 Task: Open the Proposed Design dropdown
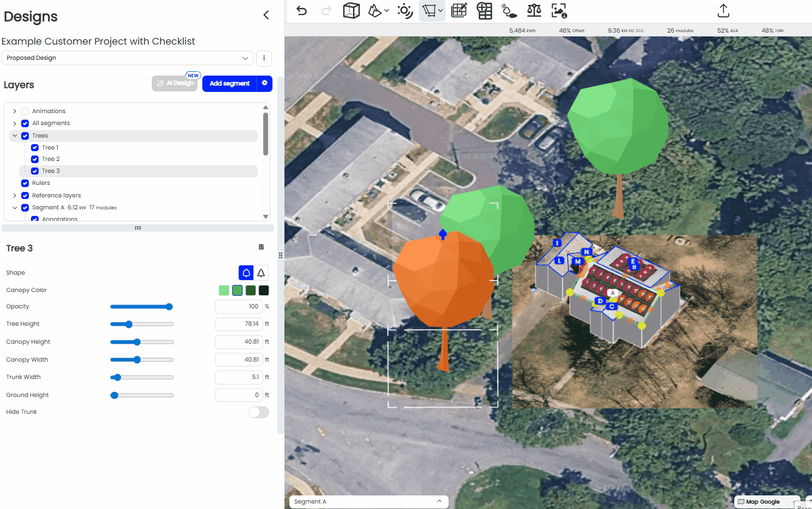click(127, 58)
